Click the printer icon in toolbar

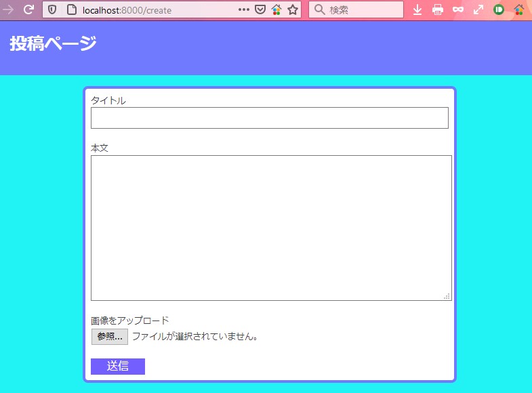(x=438, y=9)
